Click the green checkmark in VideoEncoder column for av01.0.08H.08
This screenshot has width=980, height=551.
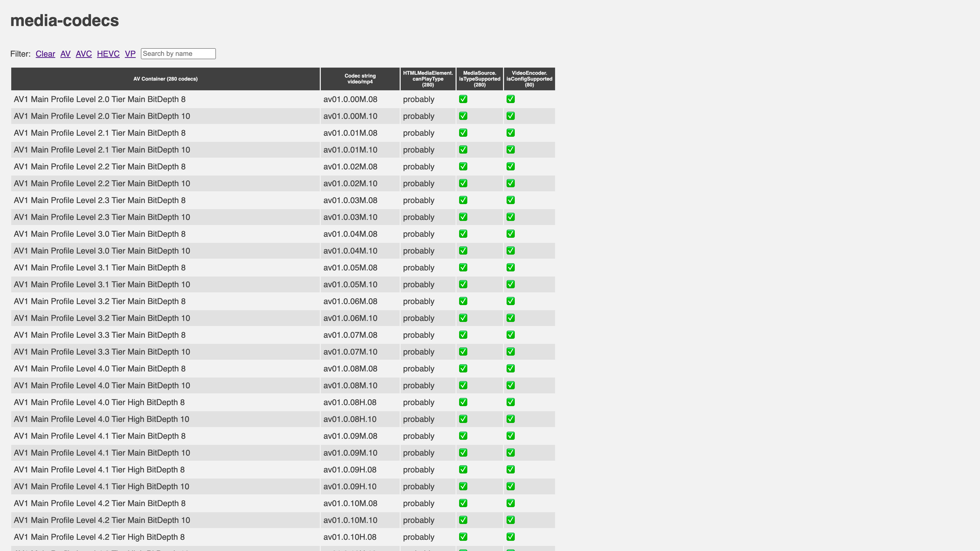point(511,402)
